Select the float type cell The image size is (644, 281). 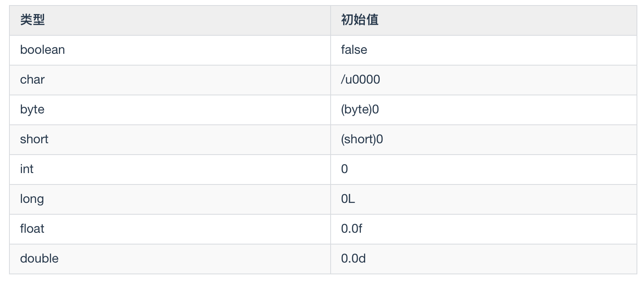point(32,229)
